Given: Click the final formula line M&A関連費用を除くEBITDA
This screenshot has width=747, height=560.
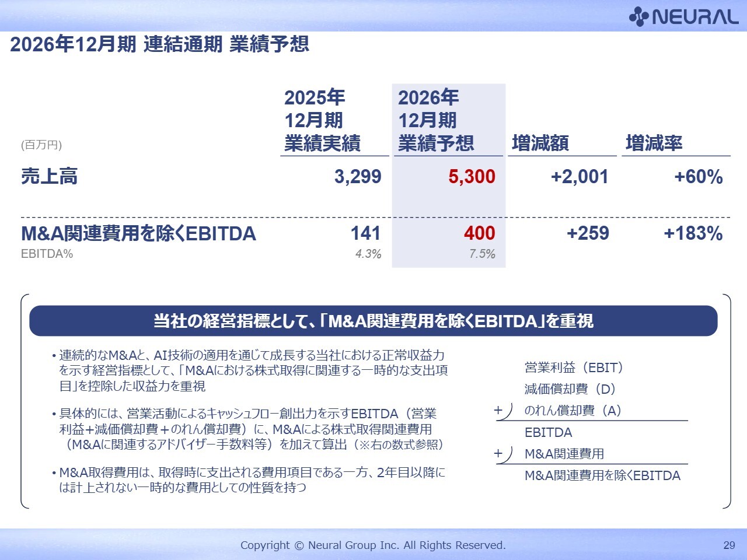Looking at the screenshot, I should (x=602, y=475).
